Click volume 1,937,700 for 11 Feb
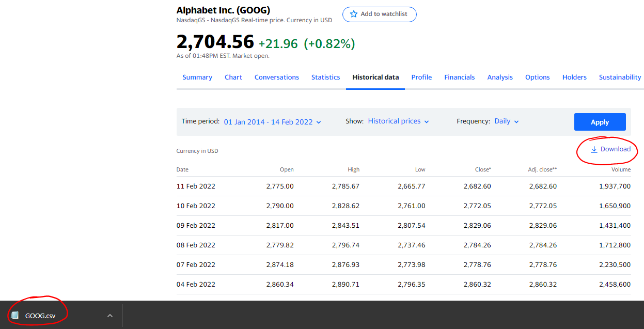The height and width of the screenshot is (329, 644). (615, 186)
